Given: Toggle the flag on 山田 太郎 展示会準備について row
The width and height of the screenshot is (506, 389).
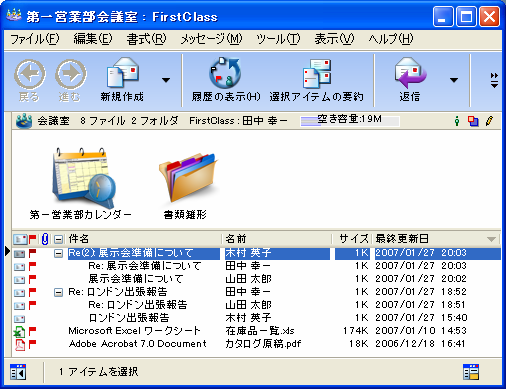Looking at the screenshot, I should click(x=32, y=279).
